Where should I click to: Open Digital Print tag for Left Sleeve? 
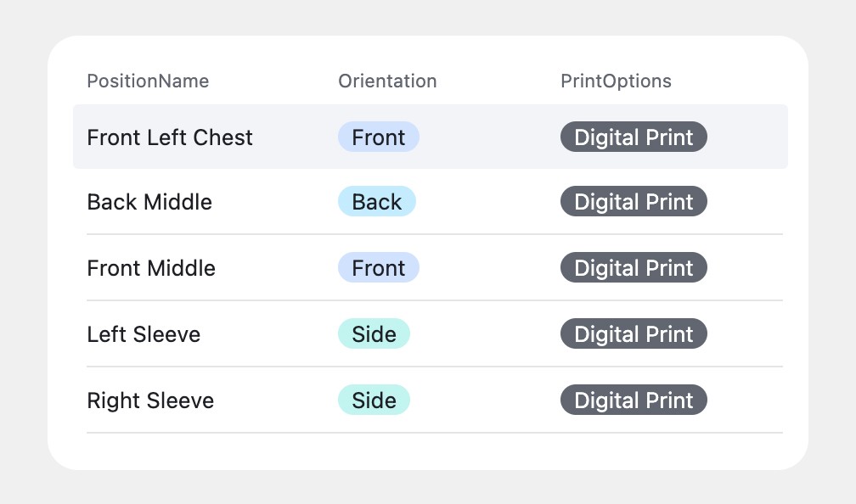click(634, 333)
